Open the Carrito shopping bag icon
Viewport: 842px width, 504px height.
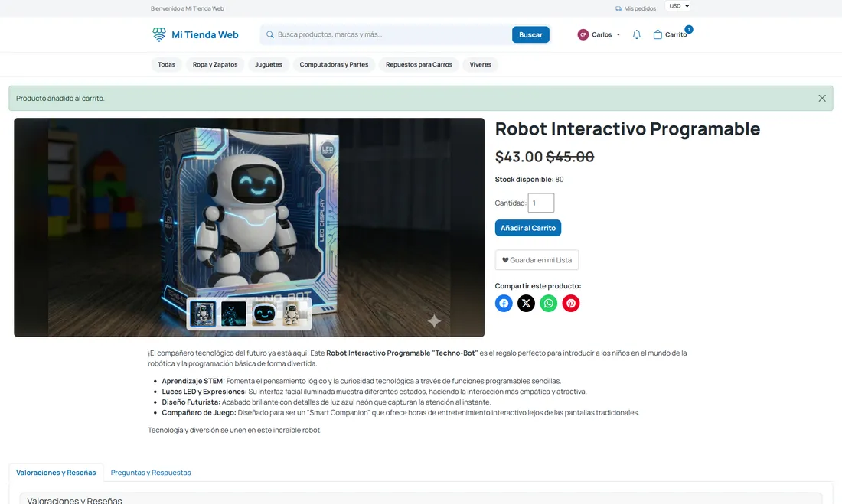click(658, 34)
